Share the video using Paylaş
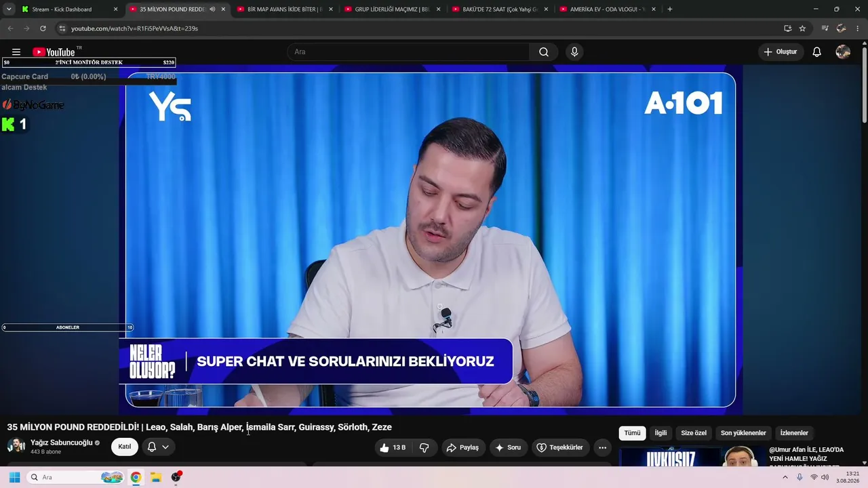This screenshot has width=868, height=488. 462,447
